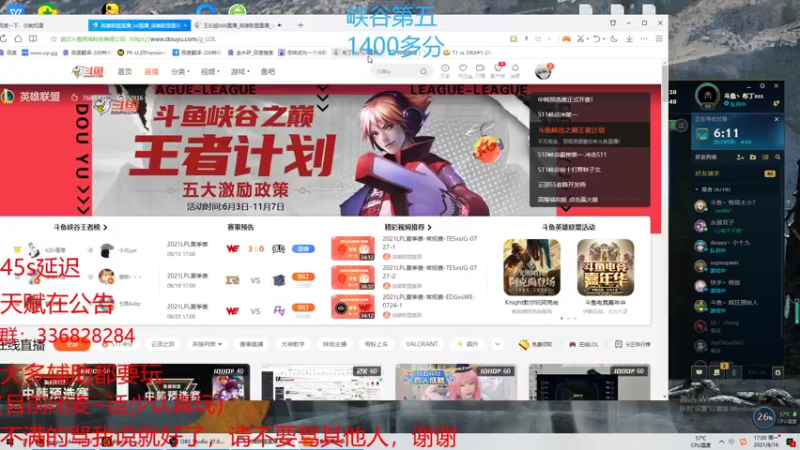
Task: Expand more filter tags with the chevron
Action: pyautogui.click(x=497, y=344)
